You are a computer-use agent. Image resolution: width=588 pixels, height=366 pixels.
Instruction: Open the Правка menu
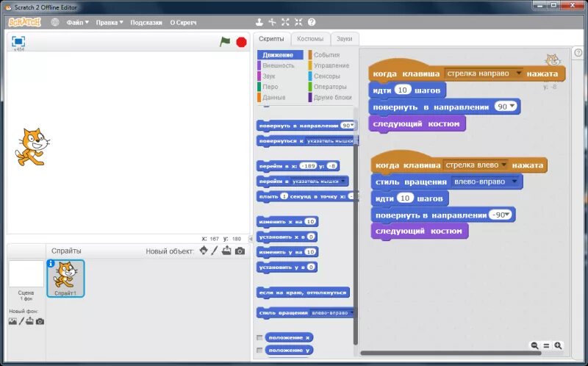click(110, 23)
